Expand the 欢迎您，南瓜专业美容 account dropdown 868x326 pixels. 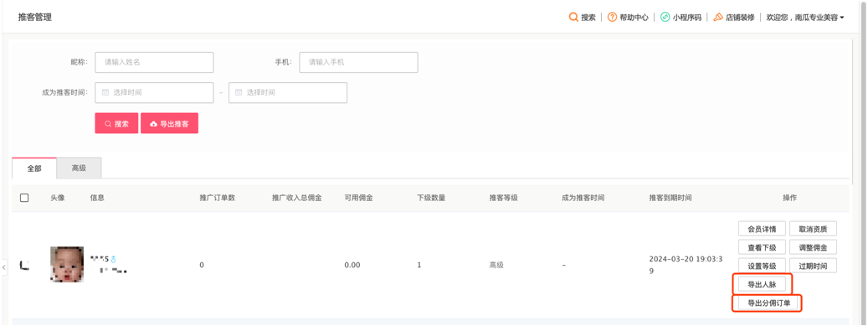click(804, 18)
